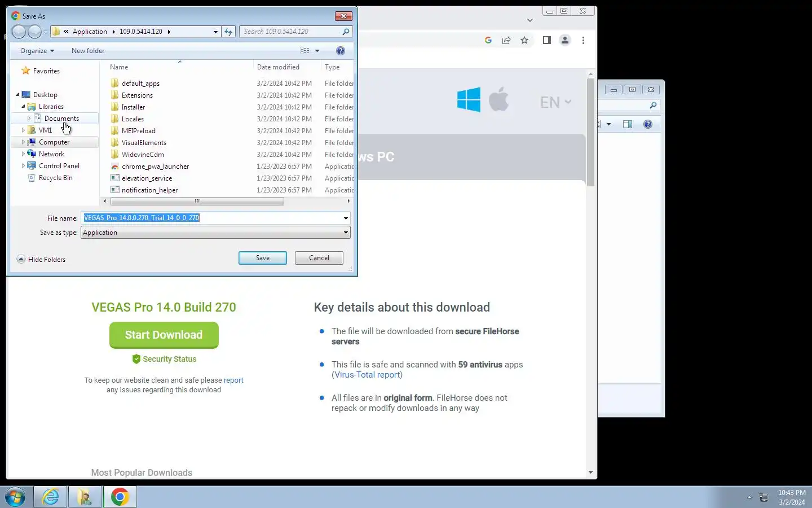812x508 pixels.
Task: Open Chrome profile avatar icon
Action: point(564,40)
